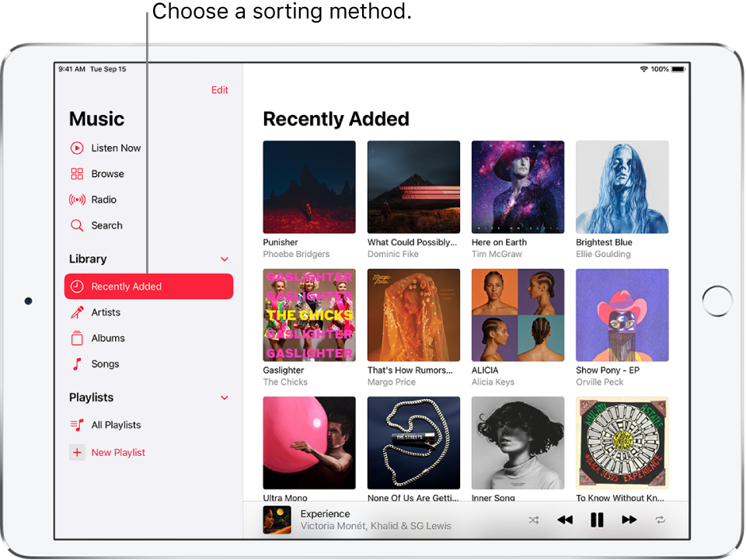Open the Songs list
This screenshot has width=746, height=560.
[x=105, y=363]
